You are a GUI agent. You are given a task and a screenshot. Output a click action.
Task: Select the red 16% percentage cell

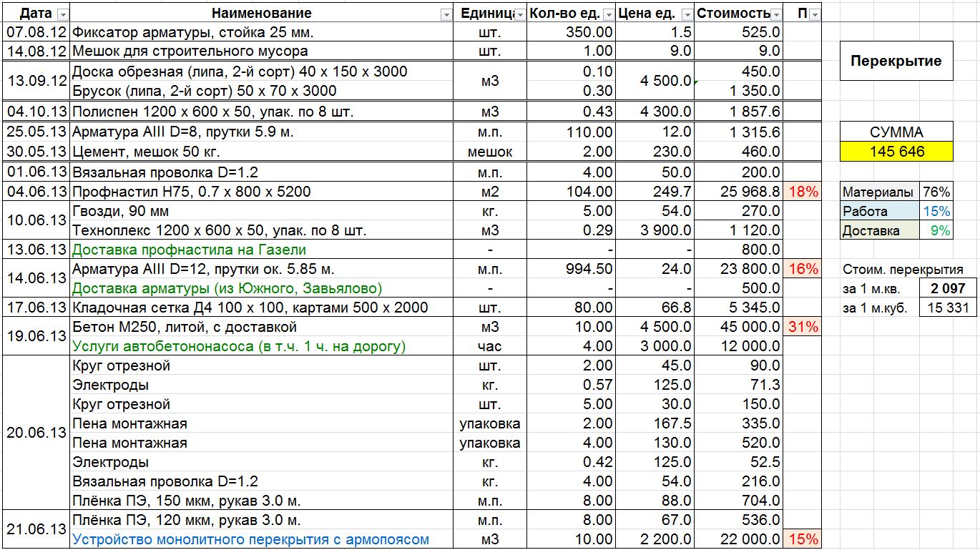(x=803, y=269)
